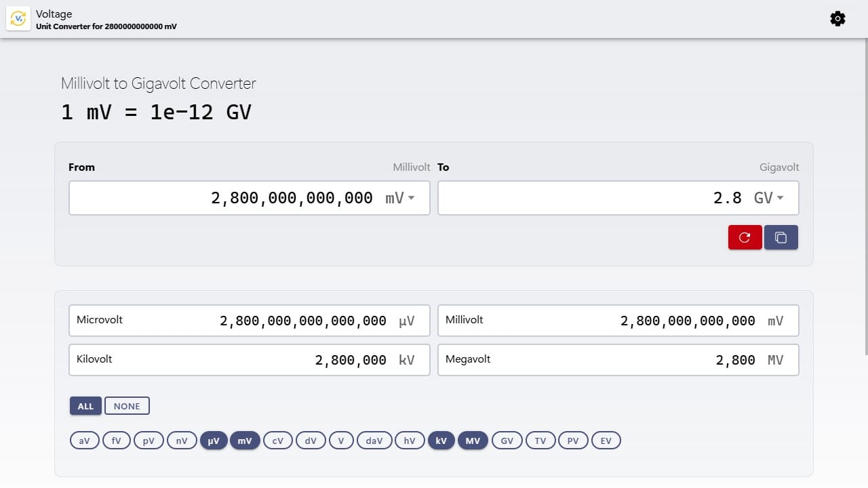Toggle on the V unit chip

tap(341, 440)
